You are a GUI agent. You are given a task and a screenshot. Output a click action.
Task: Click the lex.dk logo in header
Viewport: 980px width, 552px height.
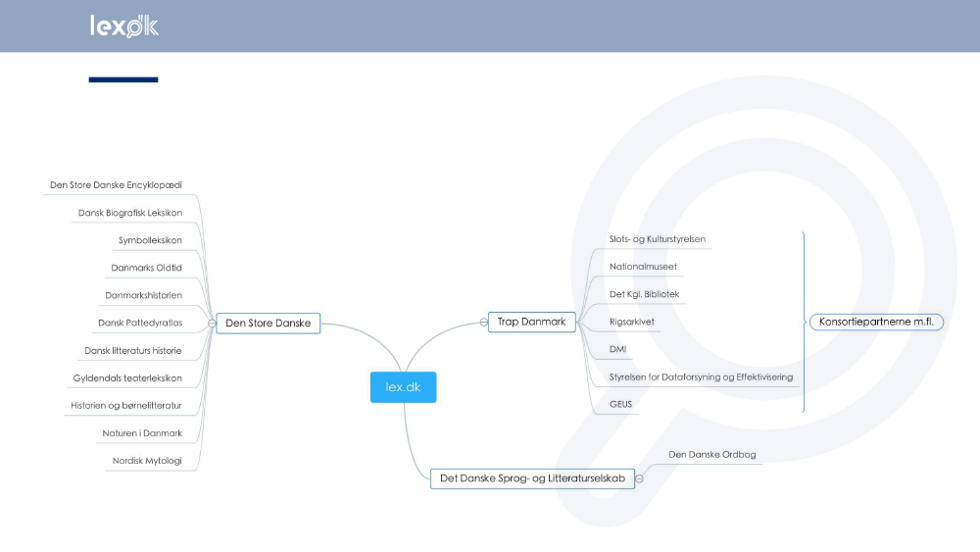123,26
